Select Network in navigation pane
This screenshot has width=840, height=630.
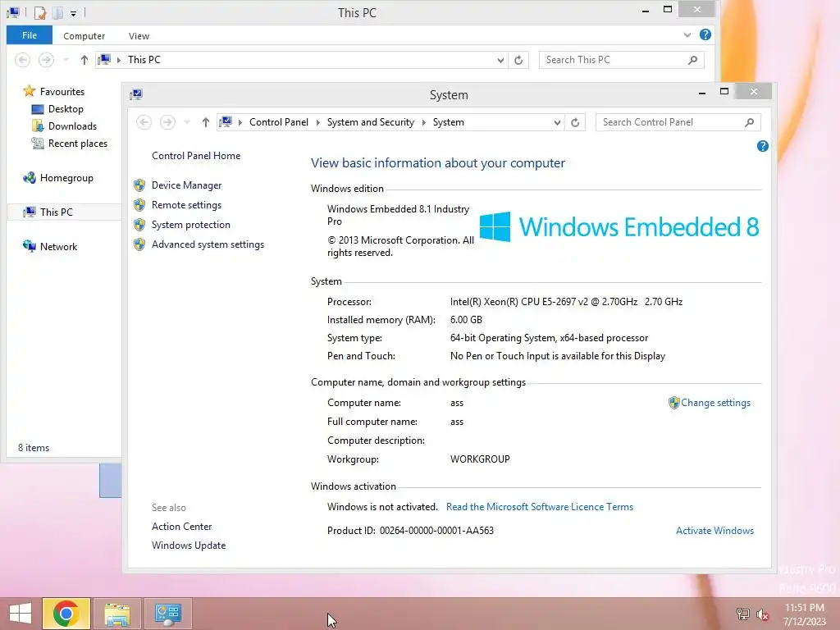pos(58,247)
